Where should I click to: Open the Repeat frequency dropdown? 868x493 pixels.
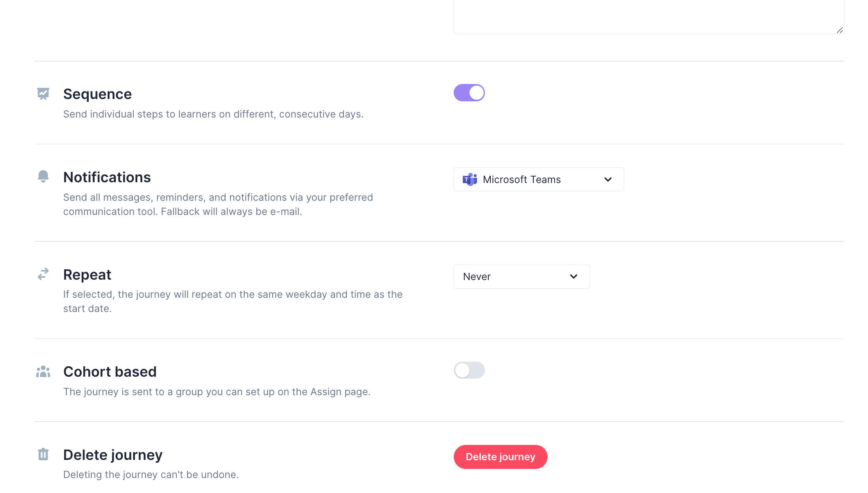[522, 276]
